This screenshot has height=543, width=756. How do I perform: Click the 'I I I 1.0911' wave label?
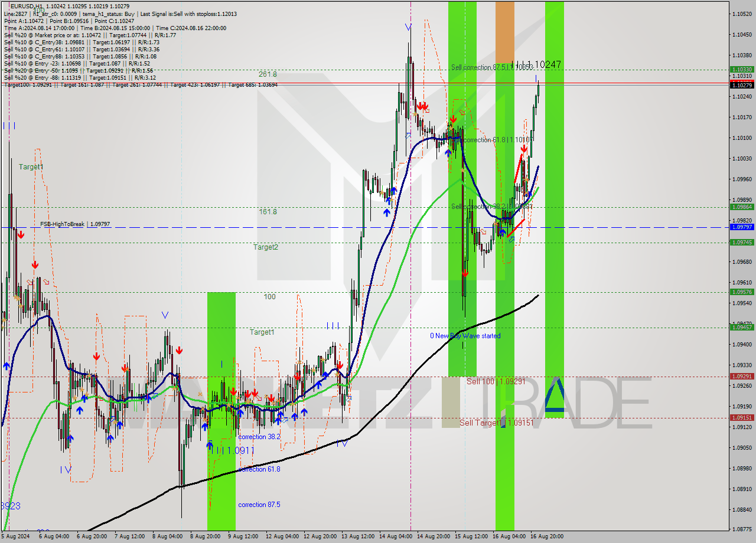coord(233,450)
